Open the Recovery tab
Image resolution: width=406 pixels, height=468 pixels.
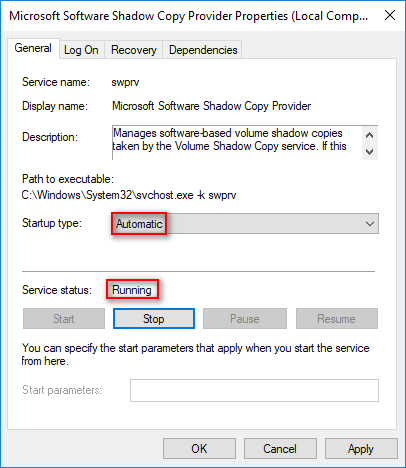[x=133, y=50]
